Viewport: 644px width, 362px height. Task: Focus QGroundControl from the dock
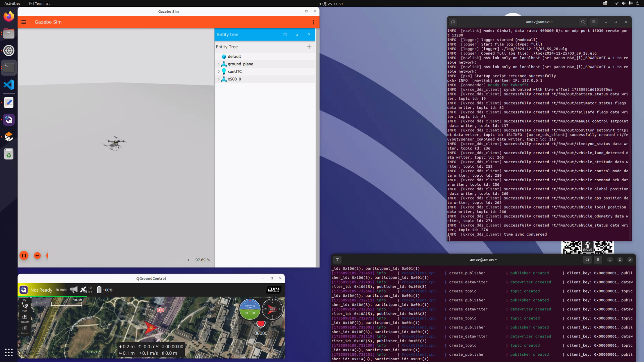[9, 120]
